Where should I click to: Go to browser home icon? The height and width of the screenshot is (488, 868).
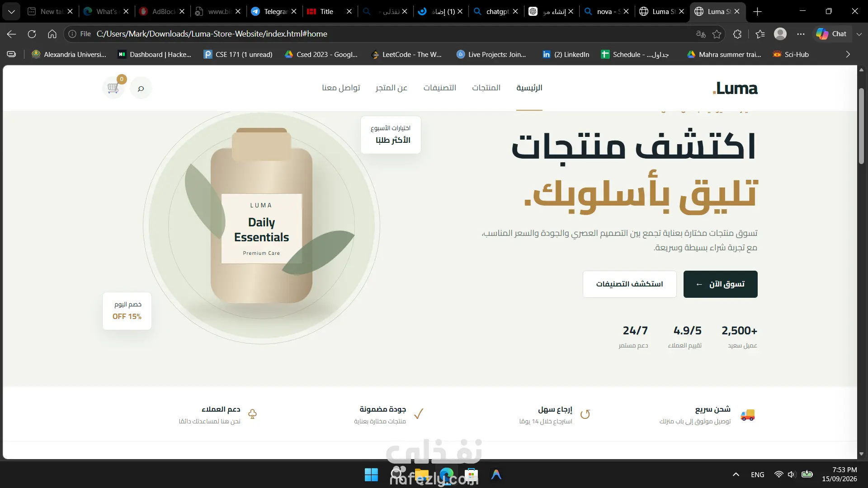(x=52, y=34)
